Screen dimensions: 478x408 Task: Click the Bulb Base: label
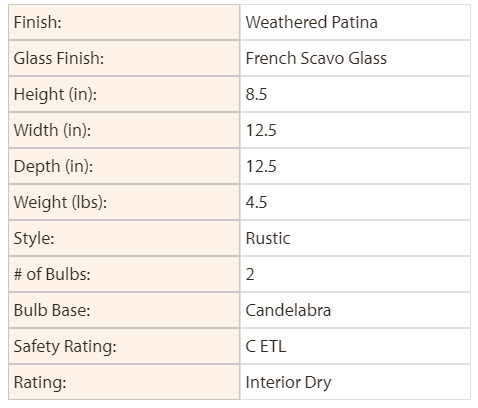point(52,310)
